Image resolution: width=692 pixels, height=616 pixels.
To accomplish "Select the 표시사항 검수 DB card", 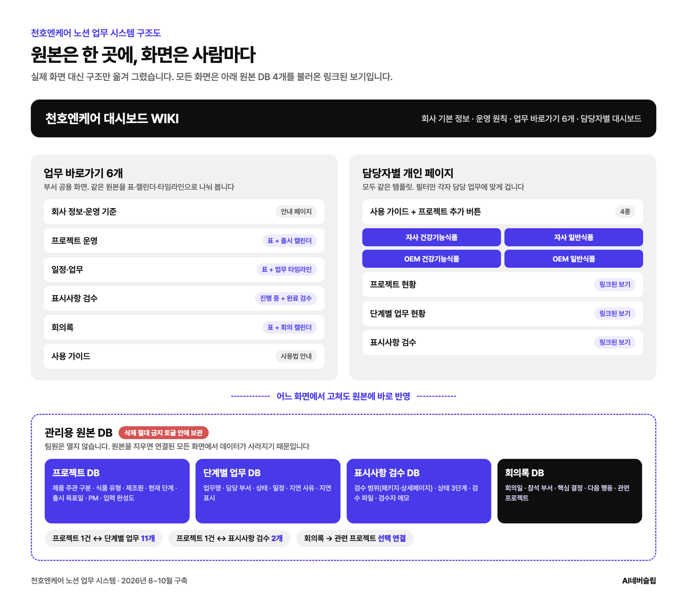I will 419,491.
